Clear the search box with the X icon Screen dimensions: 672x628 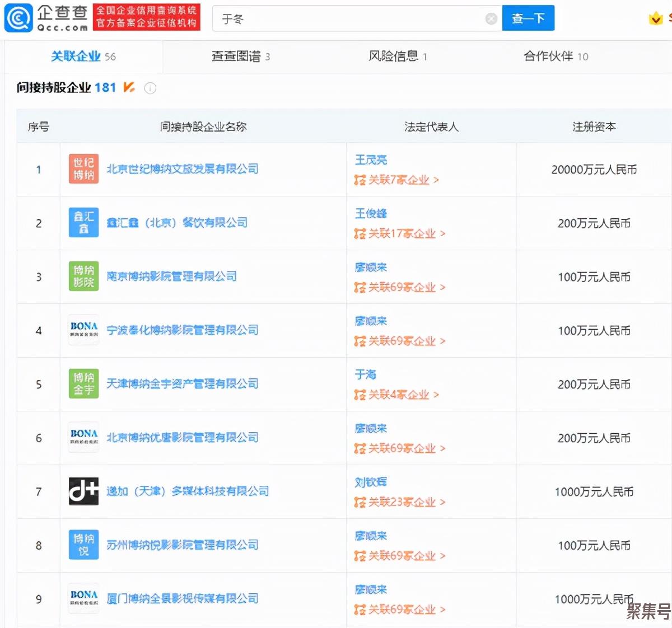491,19
